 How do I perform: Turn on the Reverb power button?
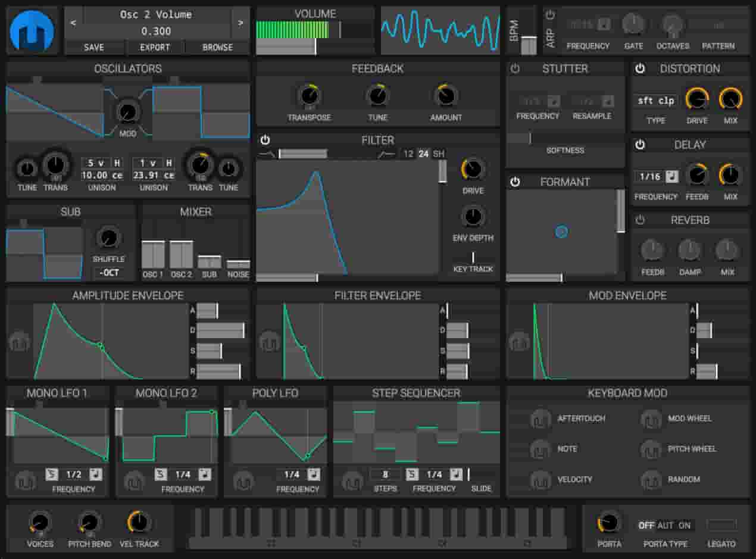[x=640, y=220]
